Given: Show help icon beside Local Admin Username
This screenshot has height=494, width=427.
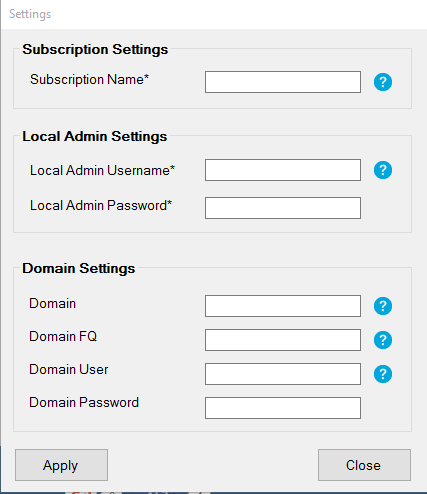Looking at the screenshot, I should [x=383, y=170].
